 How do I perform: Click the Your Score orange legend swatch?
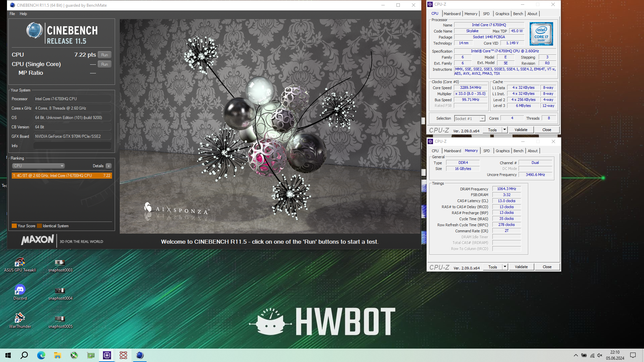(14, 226)
